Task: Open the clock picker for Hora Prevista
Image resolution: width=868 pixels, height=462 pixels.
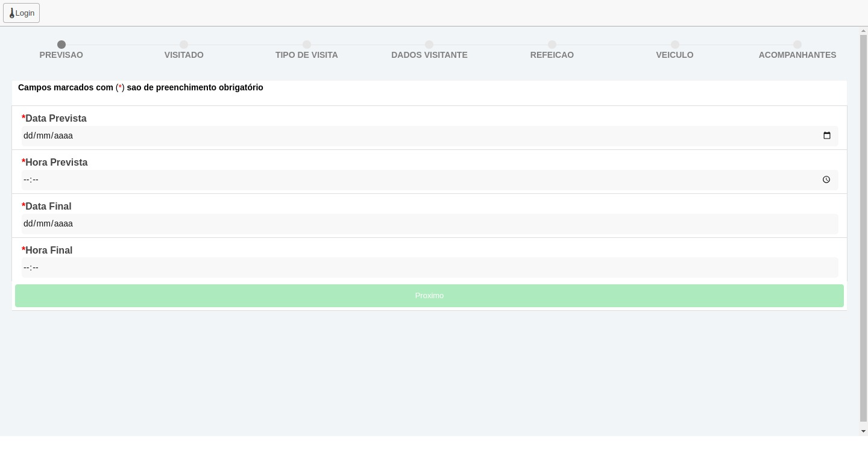Action: coord(826,179)
